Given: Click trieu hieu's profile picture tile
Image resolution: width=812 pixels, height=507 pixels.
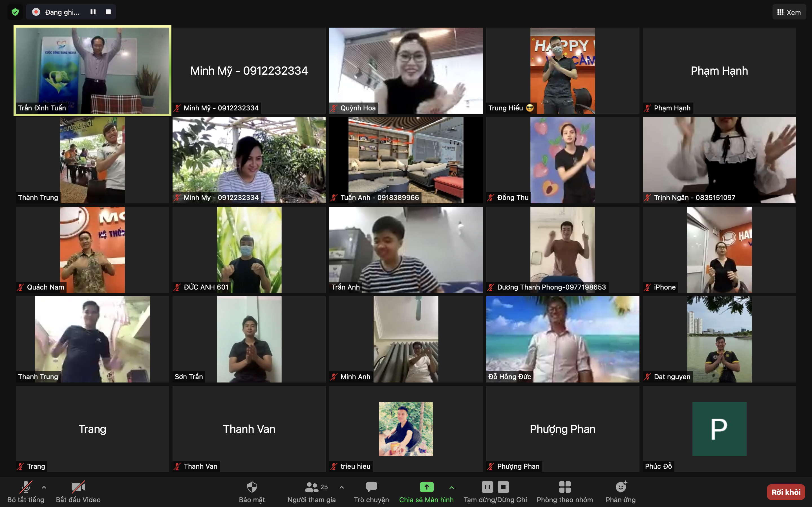Looking at the screenshot, I should [x=406, y=429].
